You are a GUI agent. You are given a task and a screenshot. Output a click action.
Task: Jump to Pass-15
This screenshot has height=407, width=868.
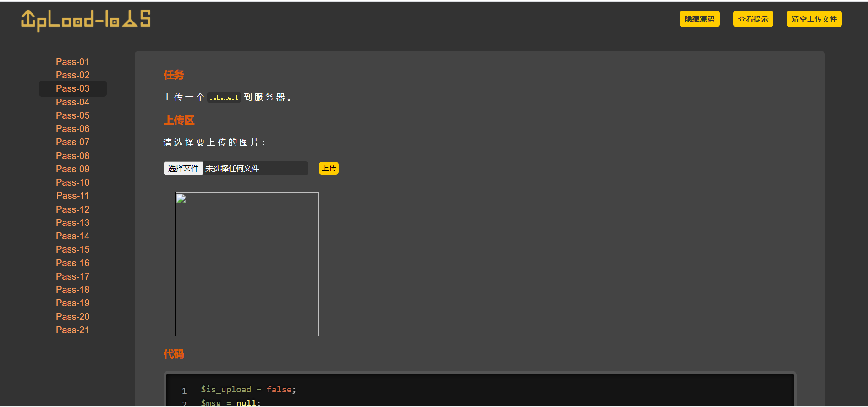point(72,249)
